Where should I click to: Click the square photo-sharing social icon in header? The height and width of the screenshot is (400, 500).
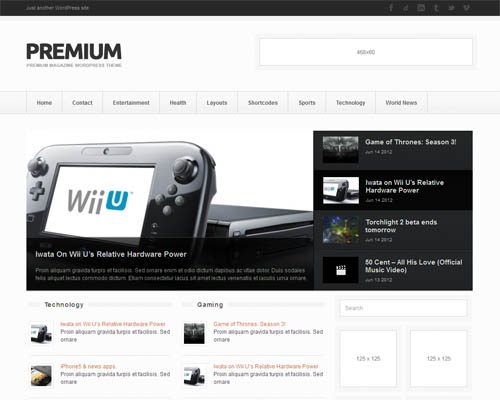(421, 8)
